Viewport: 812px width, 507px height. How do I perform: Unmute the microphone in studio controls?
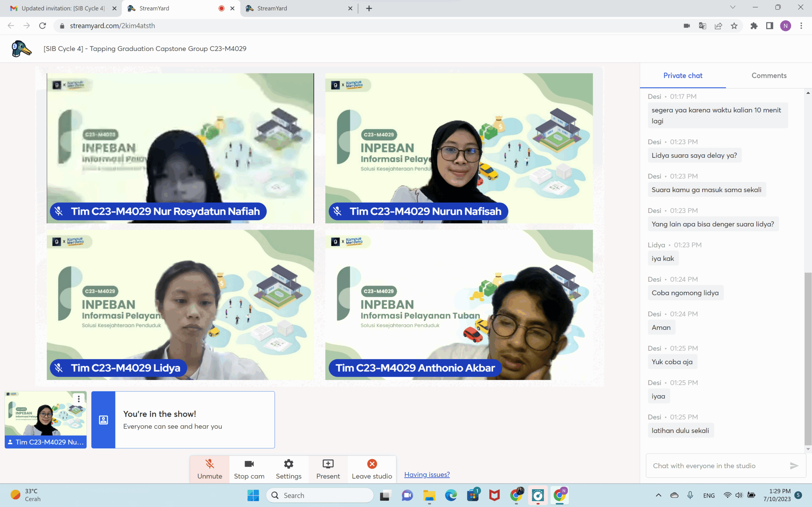(x=209, y=469)
